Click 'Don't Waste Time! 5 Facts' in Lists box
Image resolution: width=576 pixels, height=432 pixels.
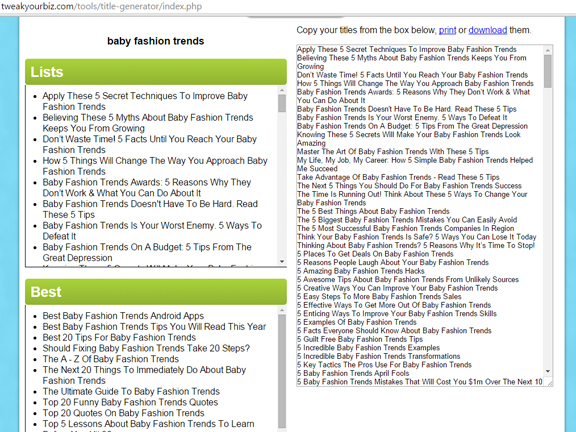pos(150,144)
